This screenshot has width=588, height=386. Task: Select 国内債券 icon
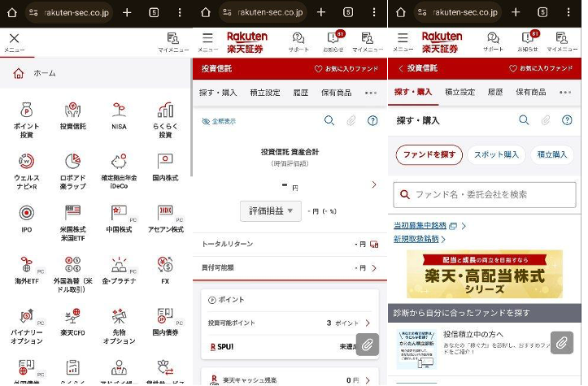165,322
